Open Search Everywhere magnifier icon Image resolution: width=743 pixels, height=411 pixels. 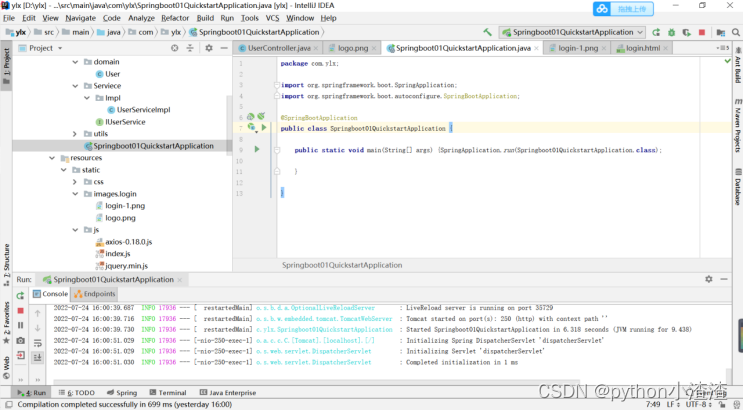(735, 32)
